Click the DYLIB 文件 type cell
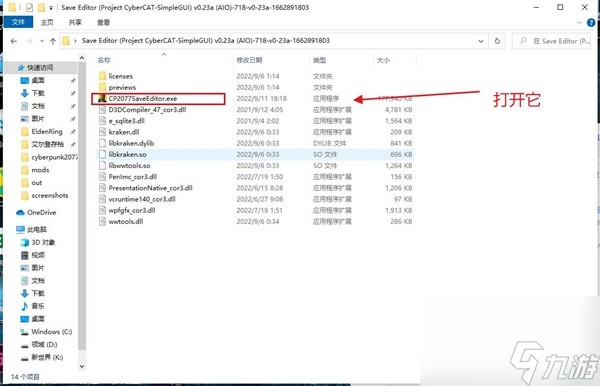Viewport: 600px width, 386px height. 329,143
